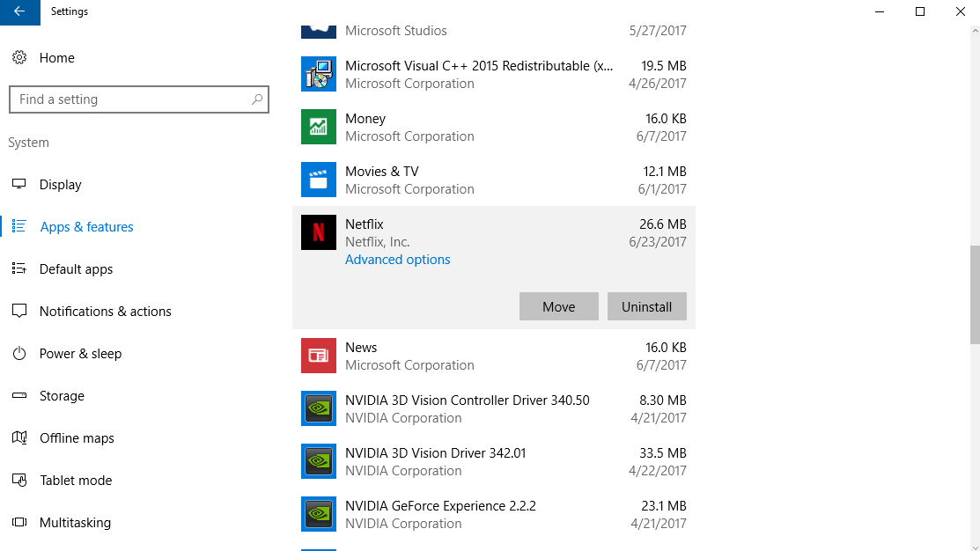Select the Movies & TV app name
Viewport: 980px width, 551px height.
pos(382,171)
